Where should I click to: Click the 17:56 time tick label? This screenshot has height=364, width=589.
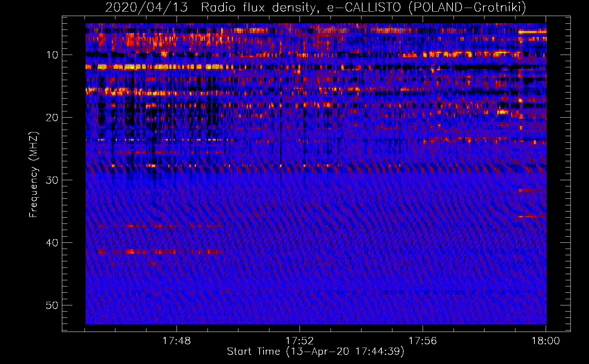[x=423, y=341]
